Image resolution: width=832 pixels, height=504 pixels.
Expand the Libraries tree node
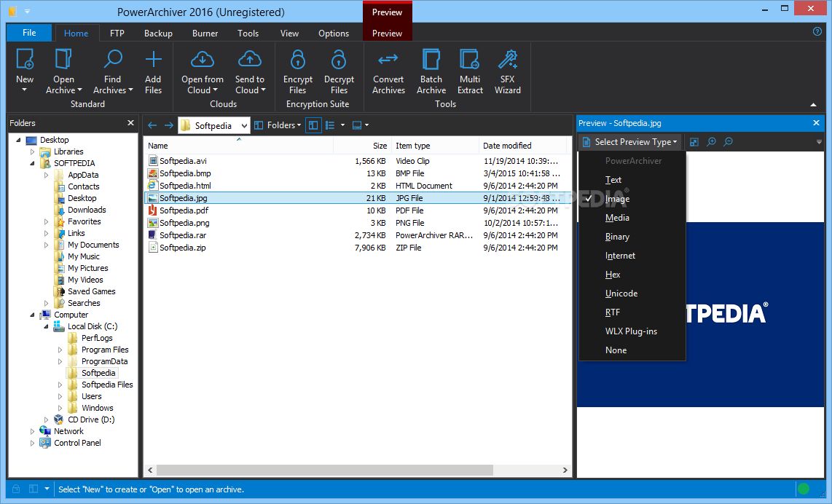click(x=32, y=151)
